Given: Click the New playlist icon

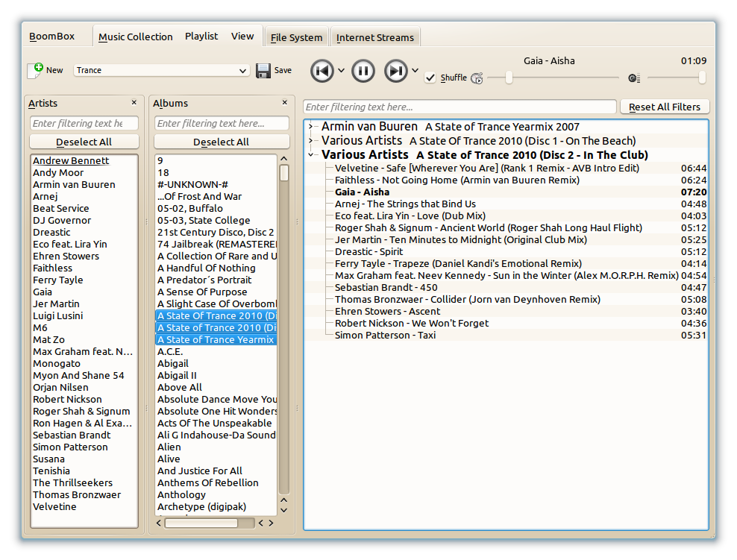Looking at the screenshot, I should (x=35, y=71).
